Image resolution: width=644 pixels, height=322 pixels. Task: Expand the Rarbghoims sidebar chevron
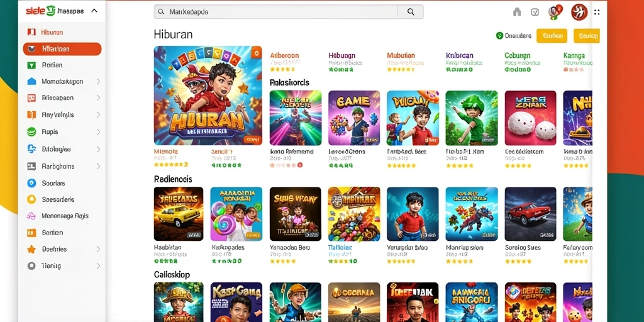coord(98,166)
